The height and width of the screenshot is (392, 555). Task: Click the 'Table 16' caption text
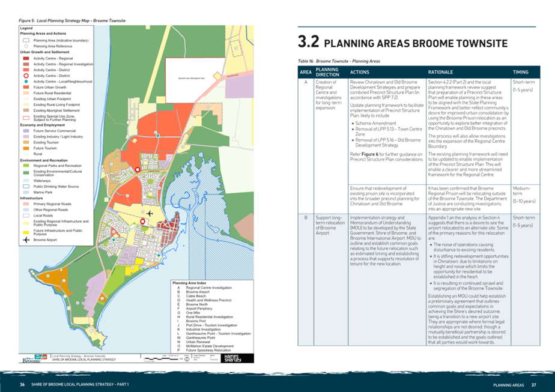[x=339, y=61]
